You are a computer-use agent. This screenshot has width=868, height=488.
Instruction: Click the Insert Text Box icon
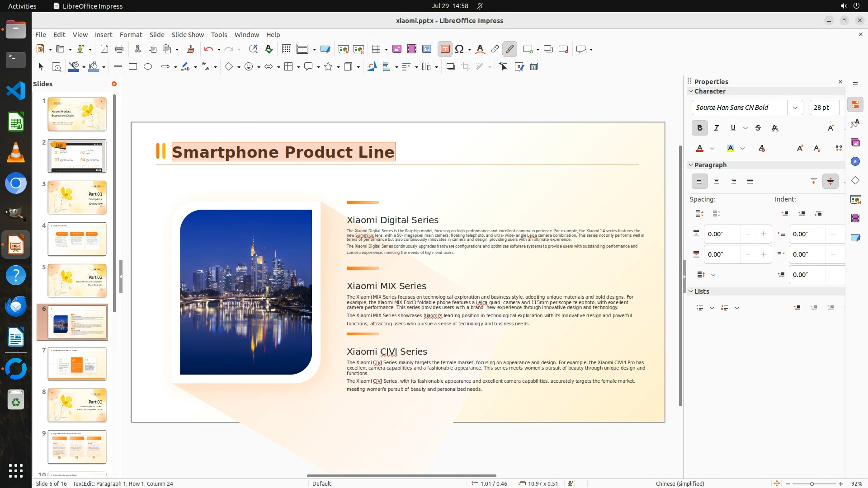(445, 49)
